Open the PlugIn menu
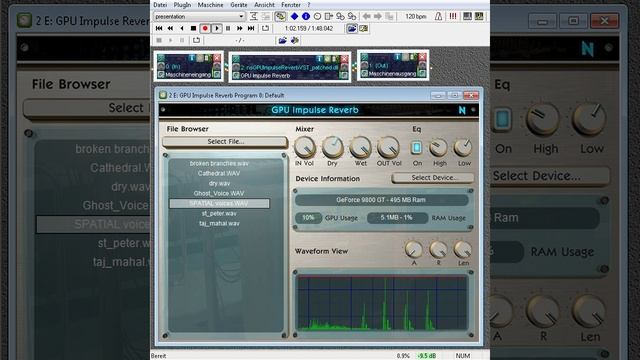The height and width of the screenshot is (360, 640). [182, 5]
